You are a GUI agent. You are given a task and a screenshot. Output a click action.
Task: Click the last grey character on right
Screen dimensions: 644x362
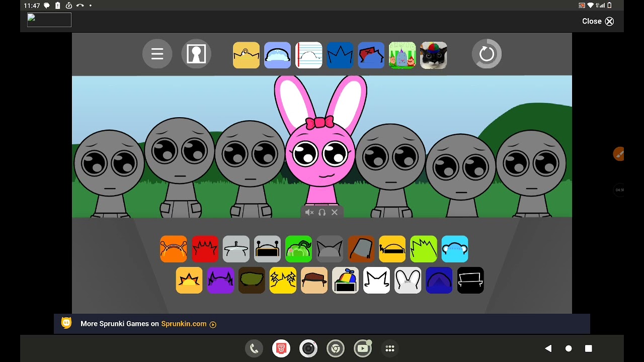pos(531,173)
